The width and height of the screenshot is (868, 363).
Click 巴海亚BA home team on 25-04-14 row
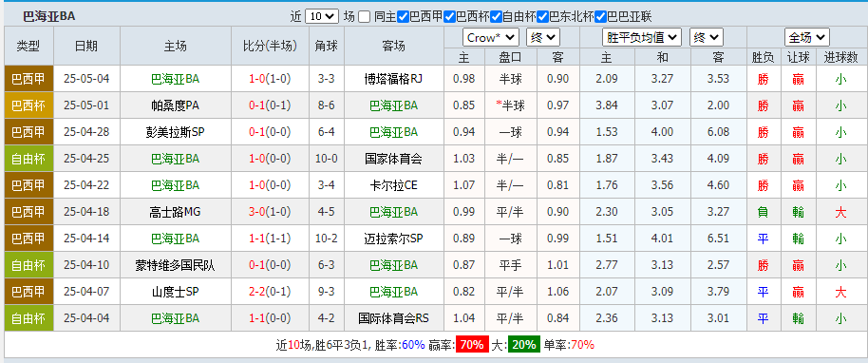click(x=175, y=239)
